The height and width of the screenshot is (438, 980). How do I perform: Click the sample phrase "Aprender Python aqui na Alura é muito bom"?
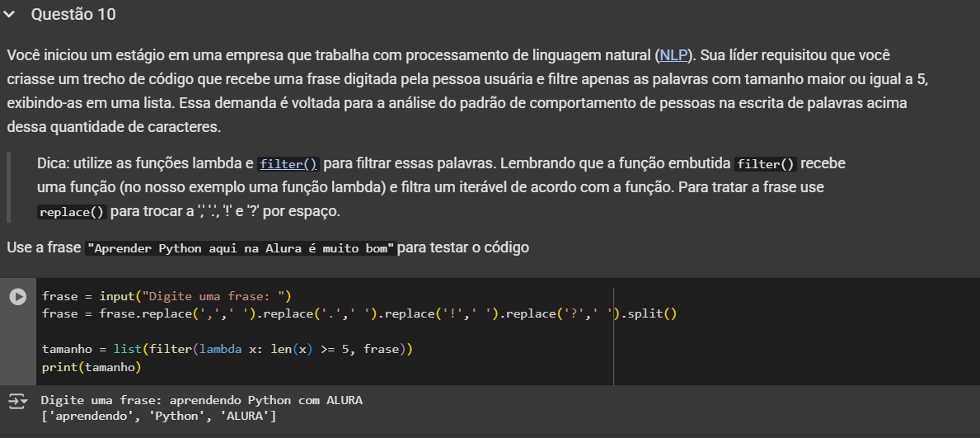241,248
